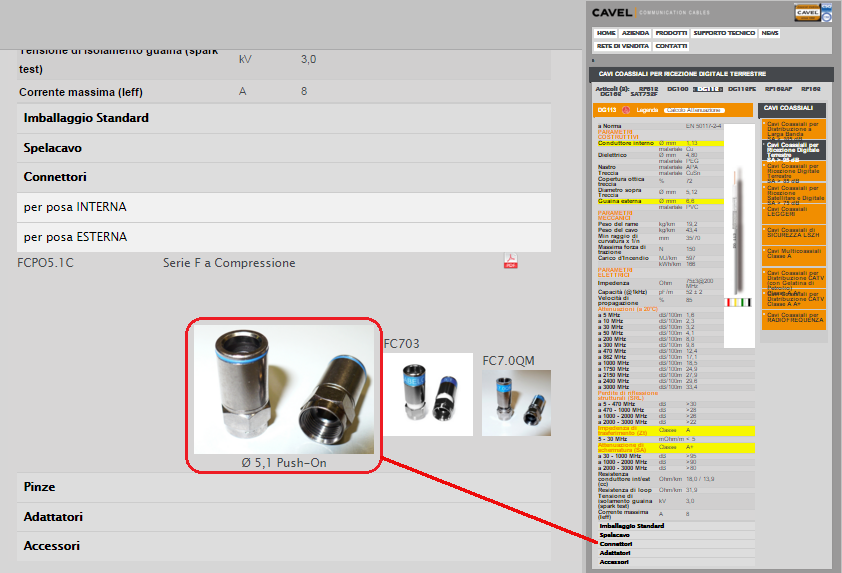842x573 pixels.
Task: Toggle the 'per posa INTERNA' row
Action: pyautogui.click(x=284, y=207)
